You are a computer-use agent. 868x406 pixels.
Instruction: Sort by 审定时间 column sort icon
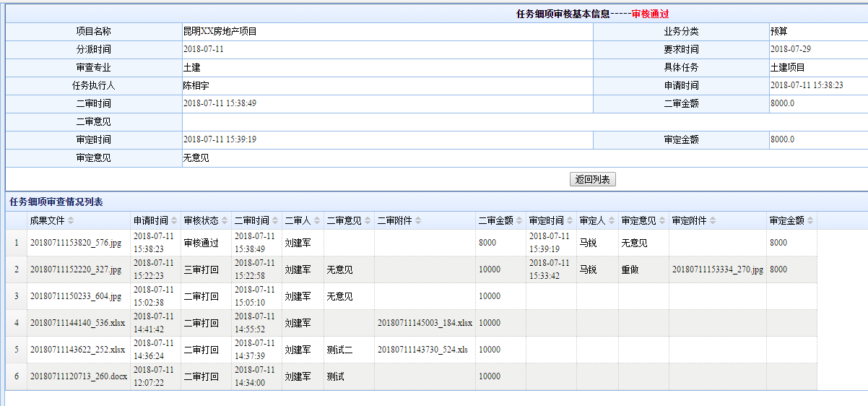(569, 221)
